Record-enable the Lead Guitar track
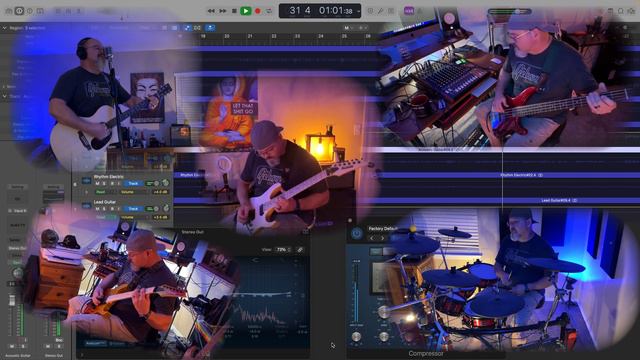 pyautogui.click(x=112, y=209)
